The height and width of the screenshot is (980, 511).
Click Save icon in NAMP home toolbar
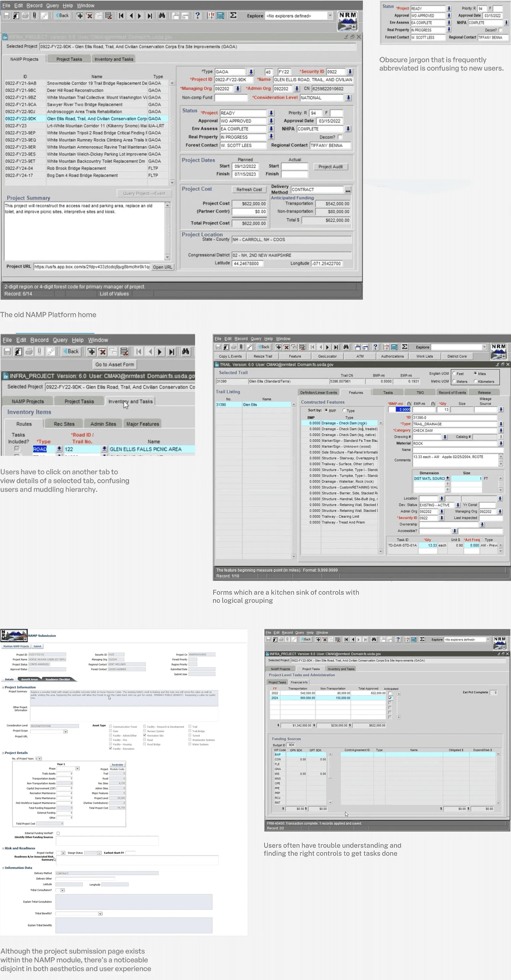coord(7,16)
